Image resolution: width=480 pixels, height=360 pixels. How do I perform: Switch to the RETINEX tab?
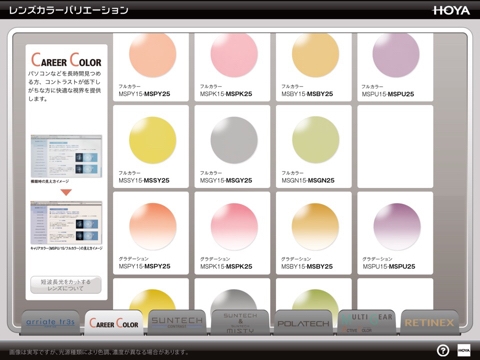click(430, 322)
